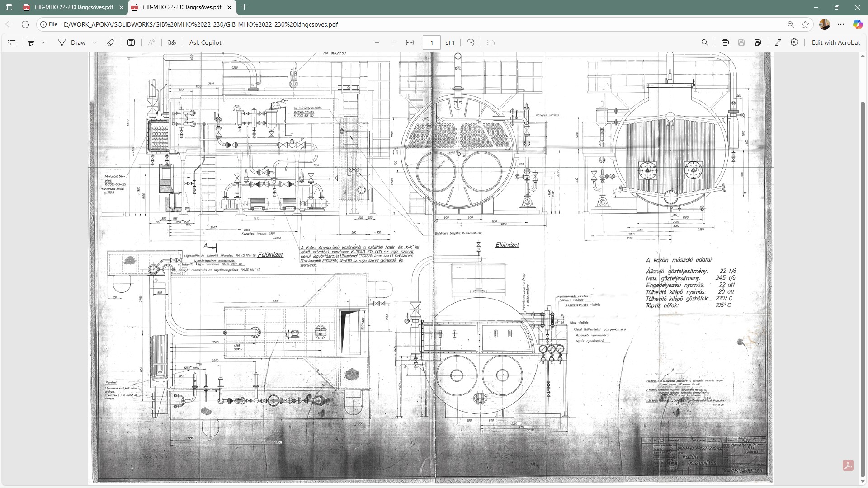Click the Translate icon
The image size is (868, 488).
point(171,42)
